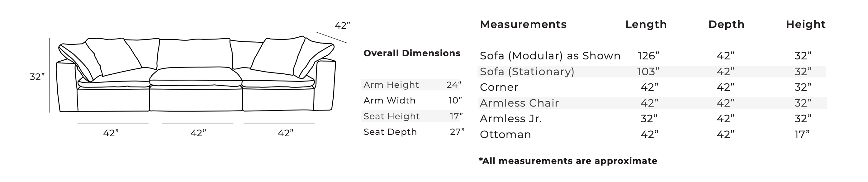Click the Corner row label
The image size is (868, 182).
point(499,87)
